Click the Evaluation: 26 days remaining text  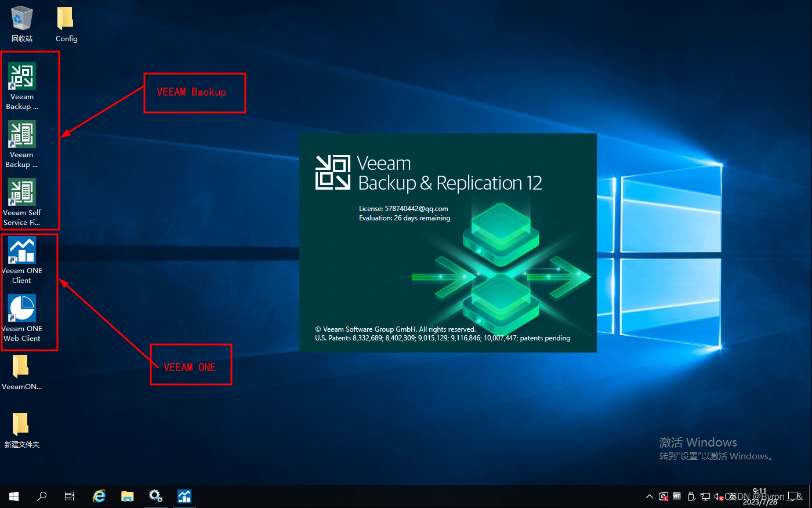[404, 218]
